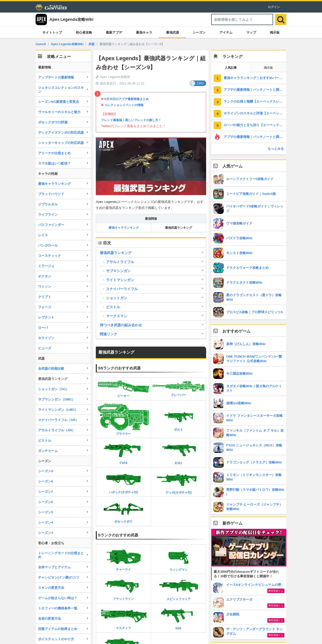Open the ウマ娘 game icon
This screenshot has height=644, width=322.
[218, 223]
